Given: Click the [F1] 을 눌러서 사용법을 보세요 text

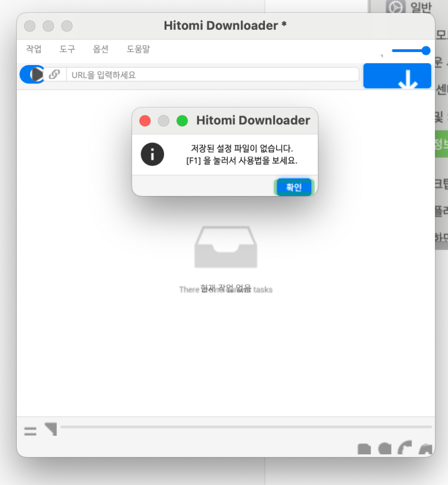Looking at the screenshot, I should coord(242,161).
